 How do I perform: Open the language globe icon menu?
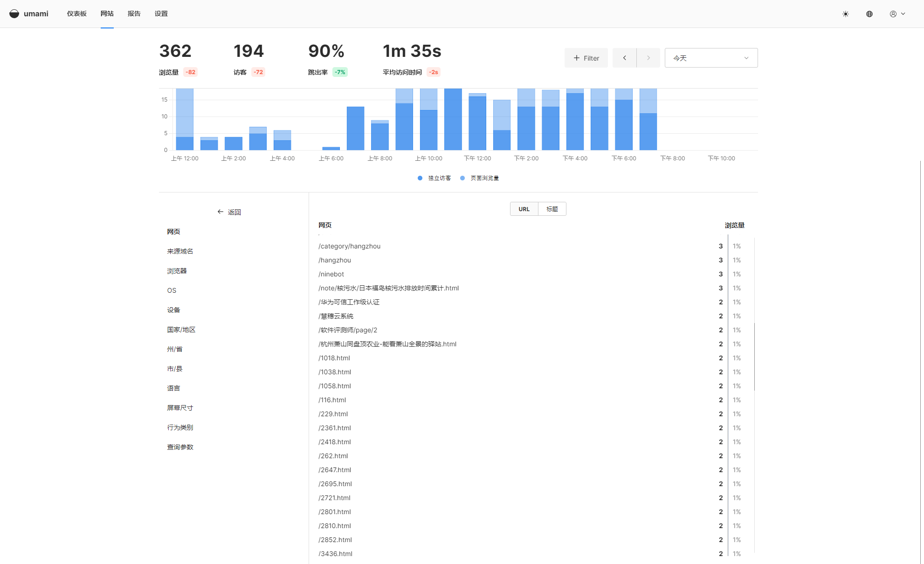click(x=869, y=14)
